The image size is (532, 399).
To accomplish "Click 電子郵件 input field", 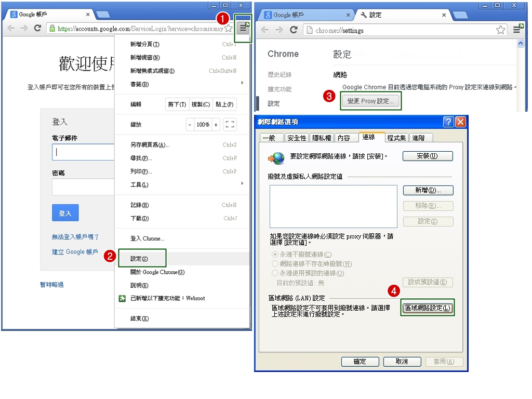I will click(84, 152).
